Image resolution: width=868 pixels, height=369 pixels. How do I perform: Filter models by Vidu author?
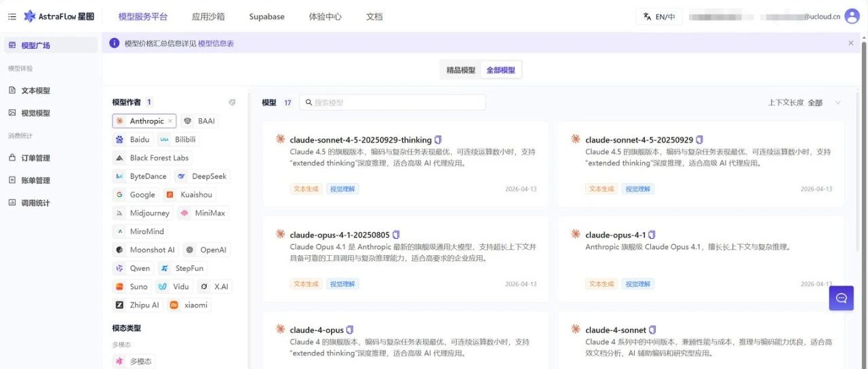tap(174, 286)
